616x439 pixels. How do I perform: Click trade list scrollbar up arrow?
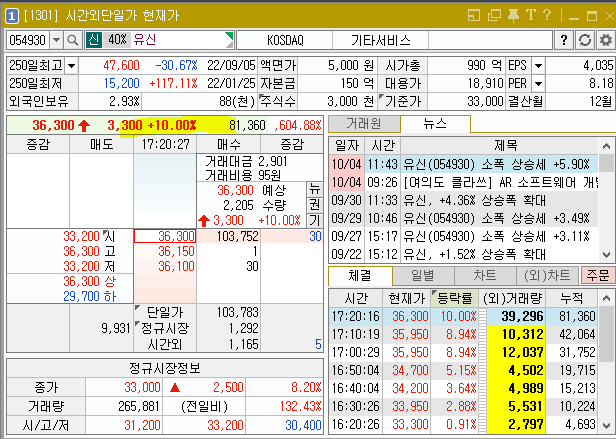click(x=606, y=298)
